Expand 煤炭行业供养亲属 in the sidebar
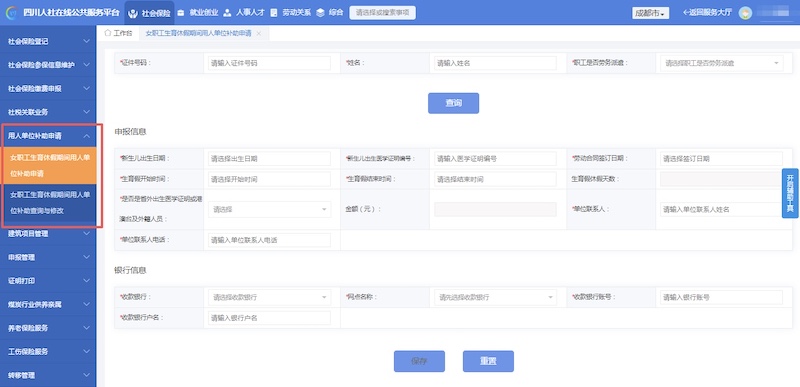Viewport: 800px width, 387px height. click(x=48, y=304)
